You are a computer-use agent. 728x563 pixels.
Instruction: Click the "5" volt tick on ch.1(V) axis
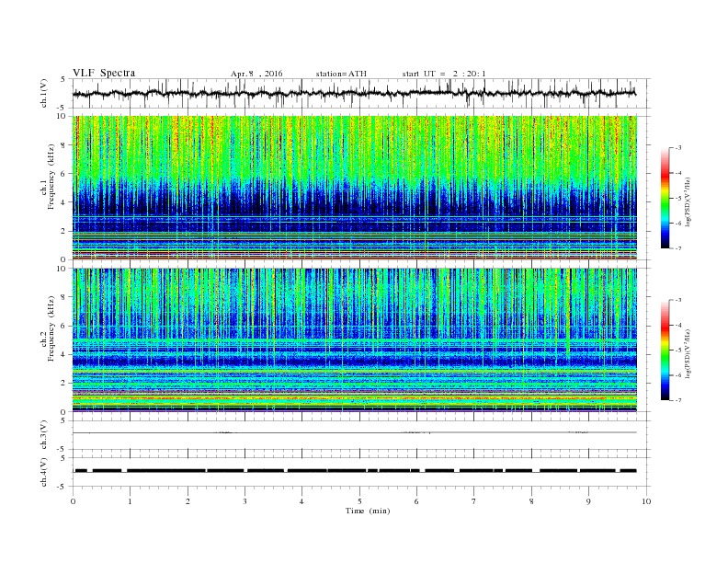pos(64,79)
